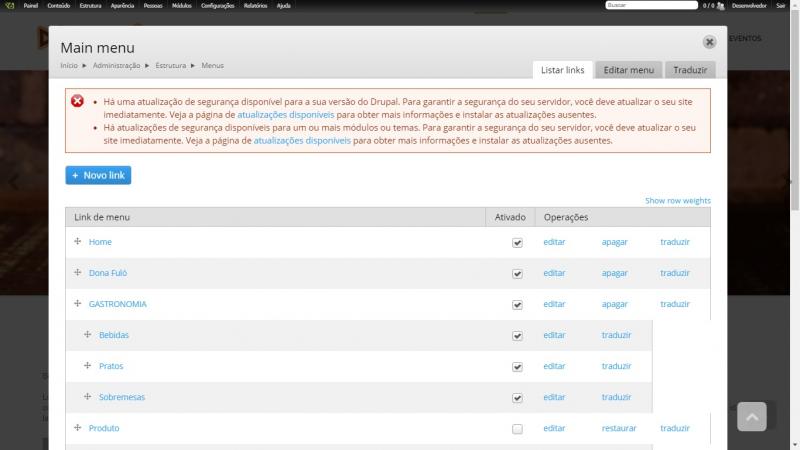Image resolution: width=800 pixels, height=450 pixels.
Task: Open the Configurações admin menu
Action: pos(217,6)
